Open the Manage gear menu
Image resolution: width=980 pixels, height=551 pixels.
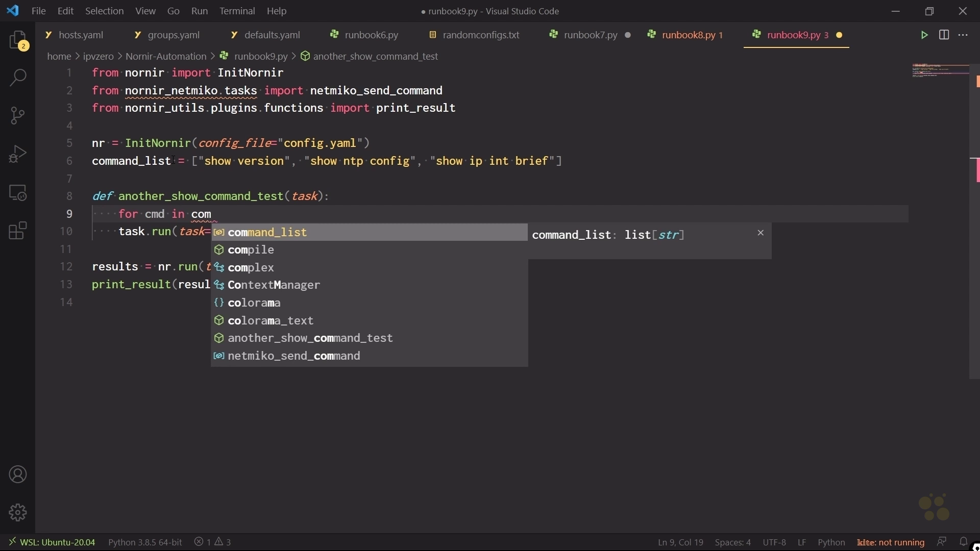(18, 512)
